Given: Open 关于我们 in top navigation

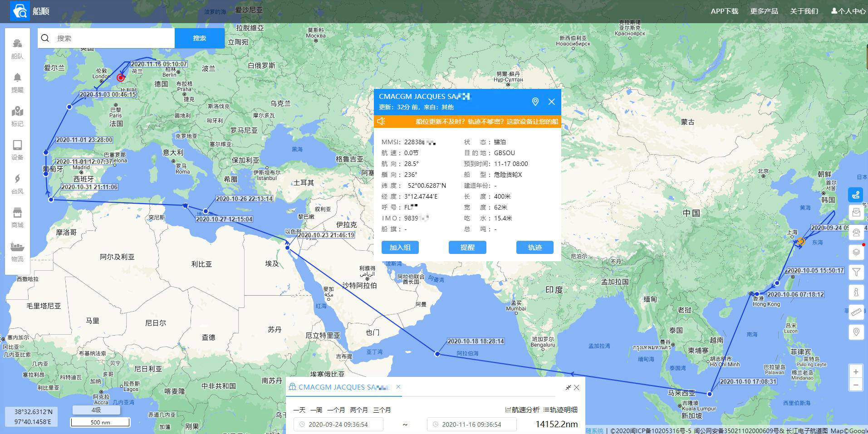Looking at the screenshot, I should (x=804, y=11).
